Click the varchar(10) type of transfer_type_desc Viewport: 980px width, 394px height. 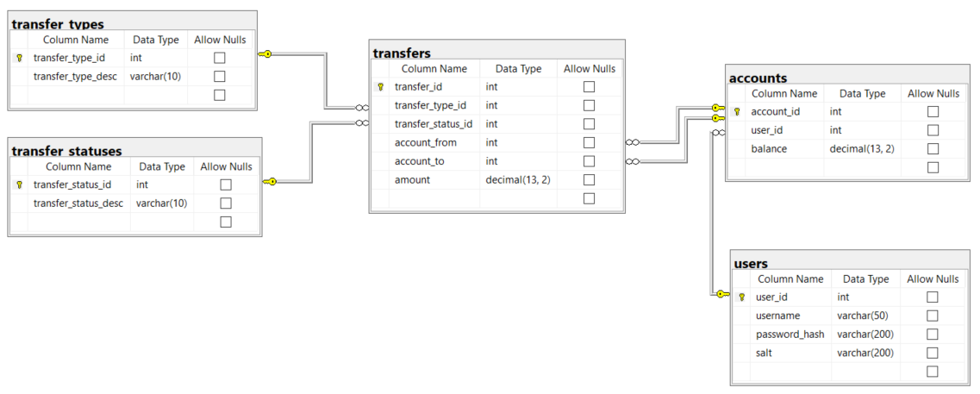pos(156,76)
